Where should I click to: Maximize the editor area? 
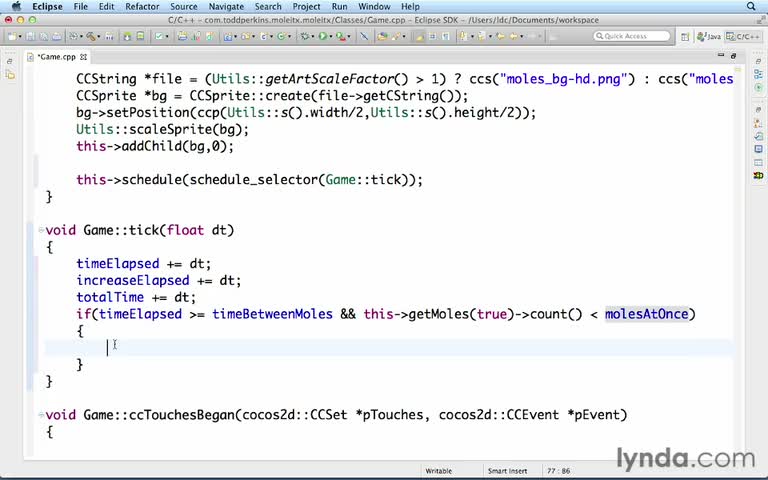coord(733,56)
